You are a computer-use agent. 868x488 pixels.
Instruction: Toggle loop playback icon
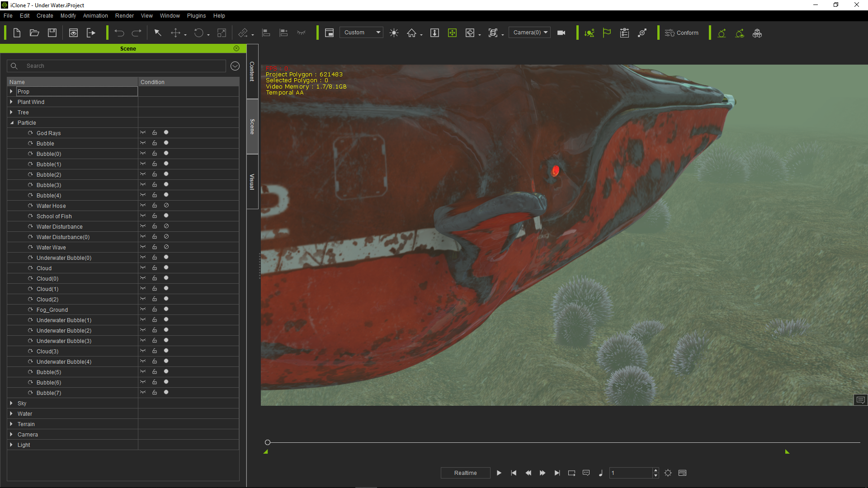(572, 473)
